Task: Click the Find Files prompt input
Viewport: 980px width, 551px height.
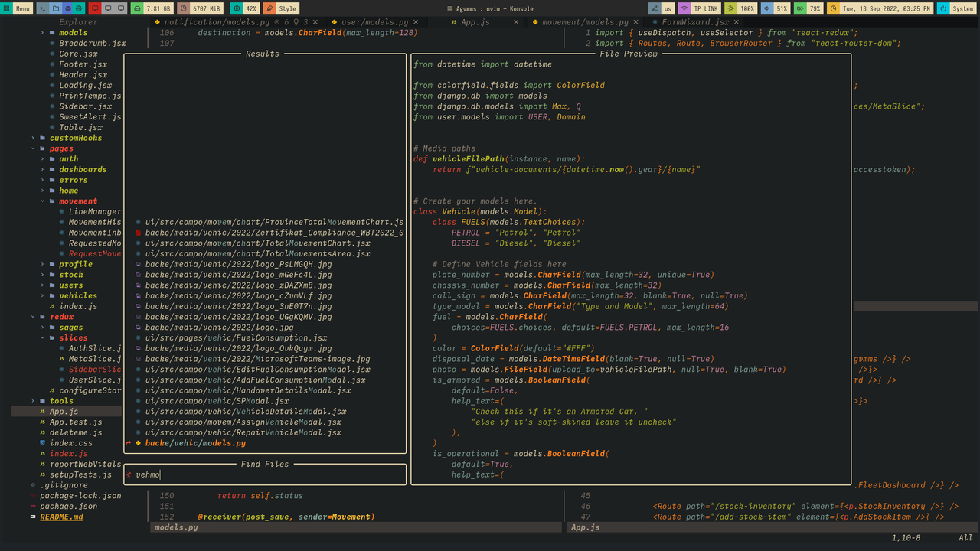Action: coord(265,474)
